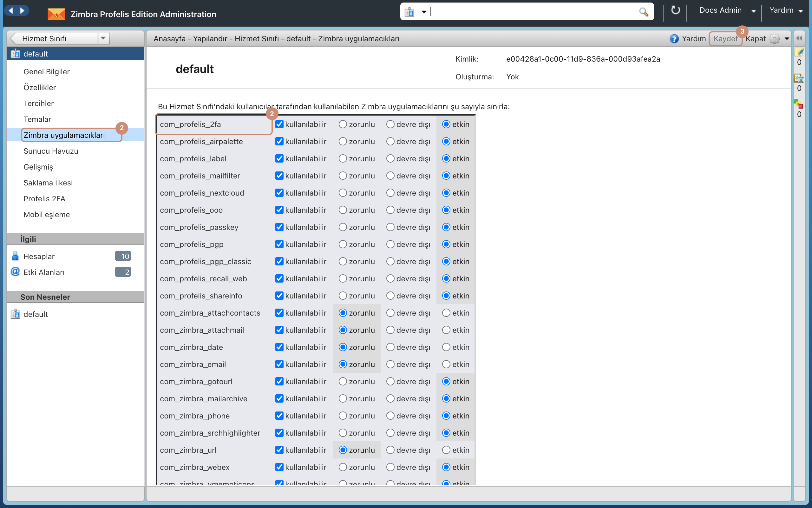Click the Zimbra envelope logo
This screenshot has height=508, width=812.
pyautogui.click(x=56, y=14)
